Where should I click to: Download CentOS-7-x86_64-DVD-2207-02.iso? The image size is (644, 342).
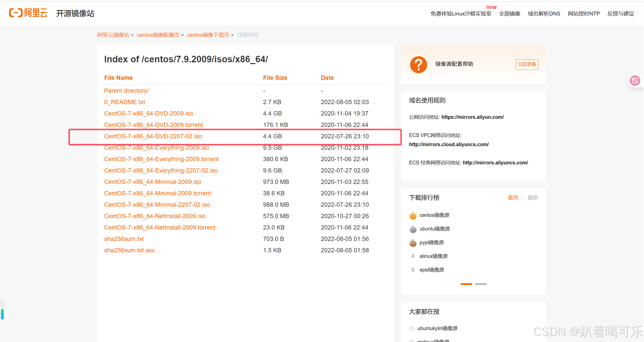[x=153, y=136]
